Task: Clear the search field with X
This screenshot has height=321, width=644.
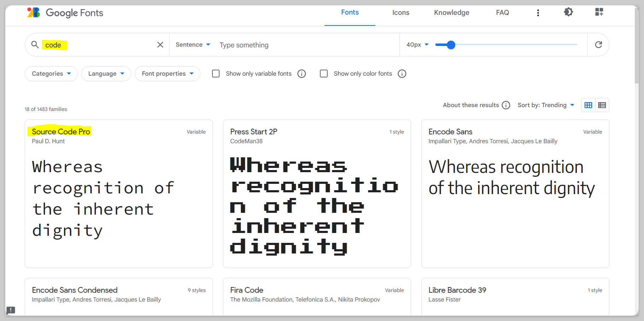Action: [160, 45]
